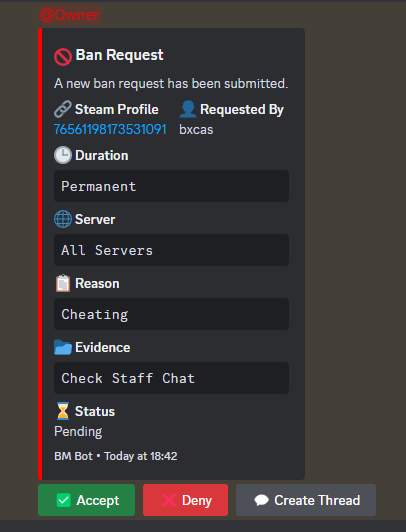This screenshot has width=406, height=532.
Task: Click the prohibited sign Ban Request icon
Action: (x=63, y=56)
